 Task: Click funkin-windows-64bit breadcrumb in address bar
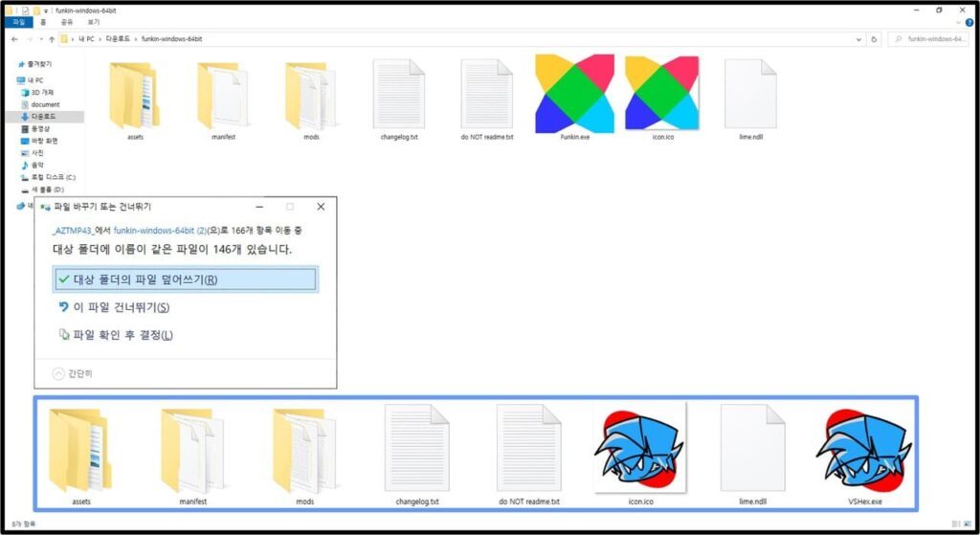171,38
